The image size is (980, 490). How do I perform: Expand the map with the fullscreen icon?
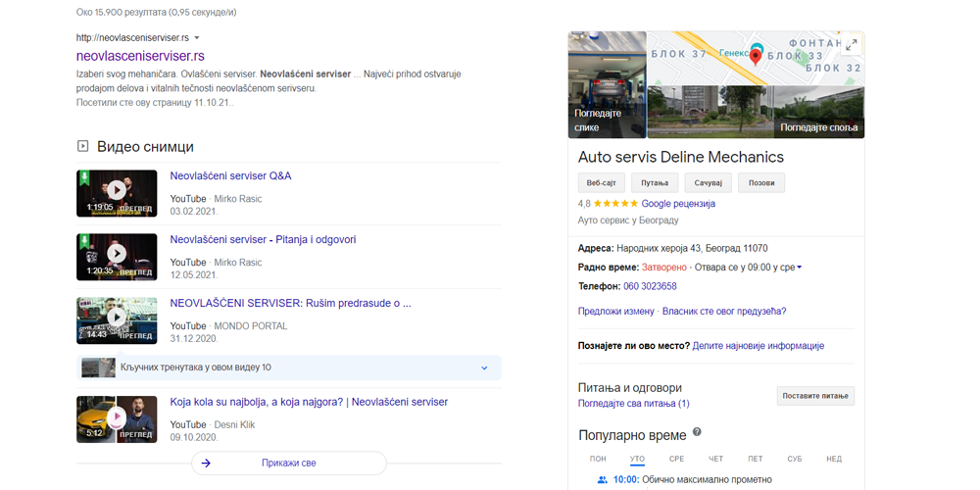(852, 44)
